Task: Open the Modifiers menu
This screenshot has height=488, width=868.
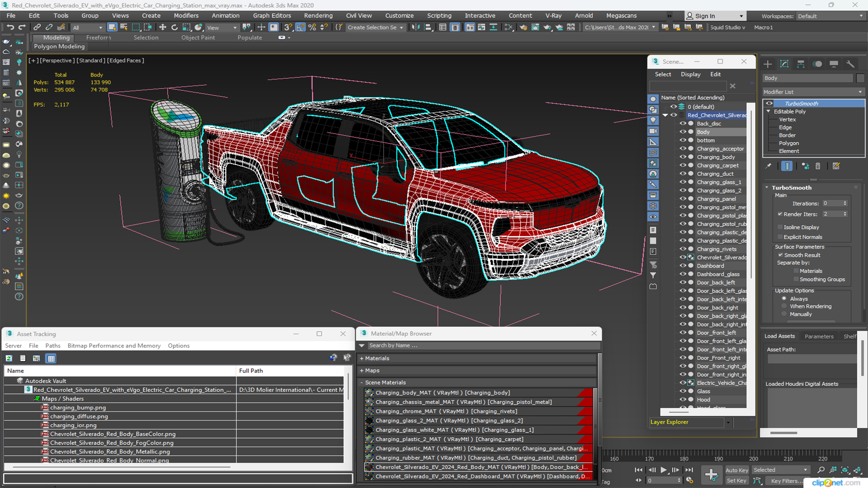Action: point(186,15)
